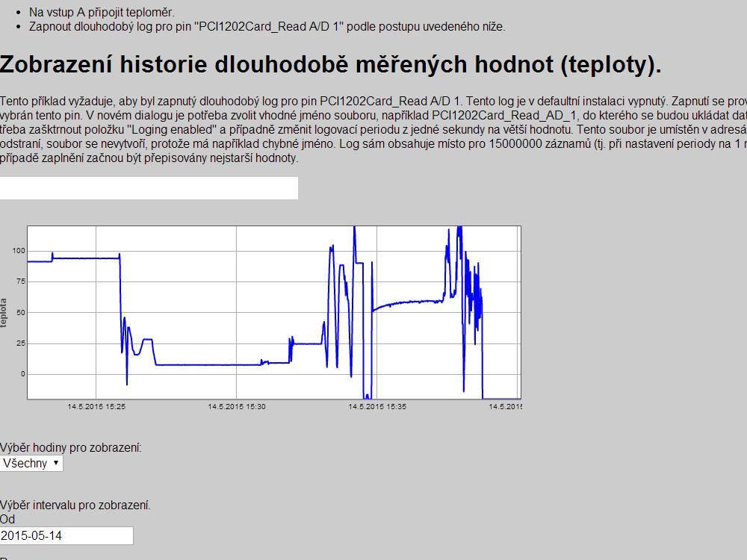This screenshot has height=560, width=747.
Task: Click the 'Od' label
Action: [7, 519]
